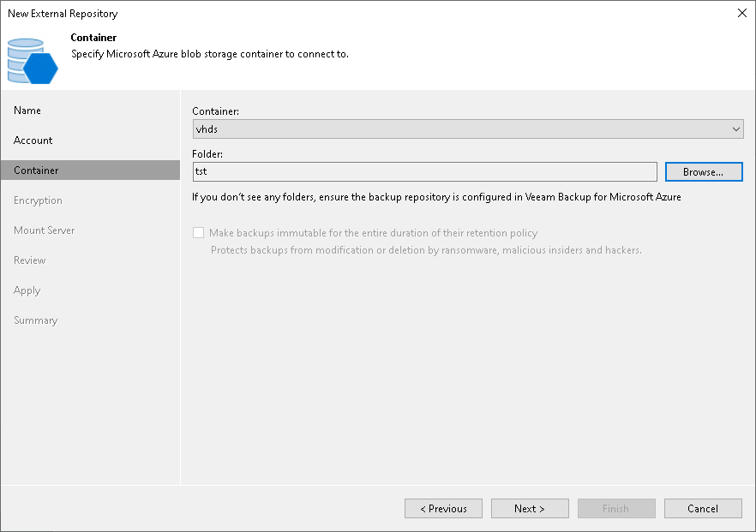Click the immutable backups option label text
Image resolution: width=756 pixels, height=532 pixels.
click(373, 233)
